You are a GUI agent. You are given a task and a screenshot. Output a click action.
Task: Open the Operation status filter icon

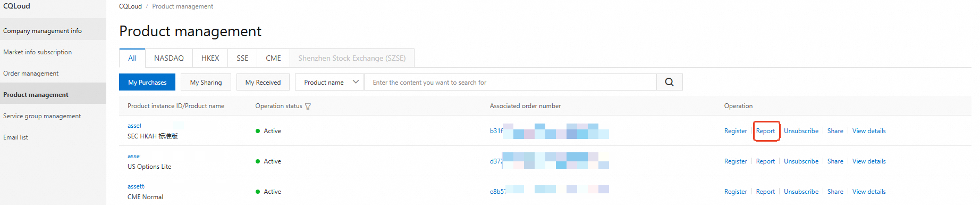pyautogui.click(x=308, y=106)
